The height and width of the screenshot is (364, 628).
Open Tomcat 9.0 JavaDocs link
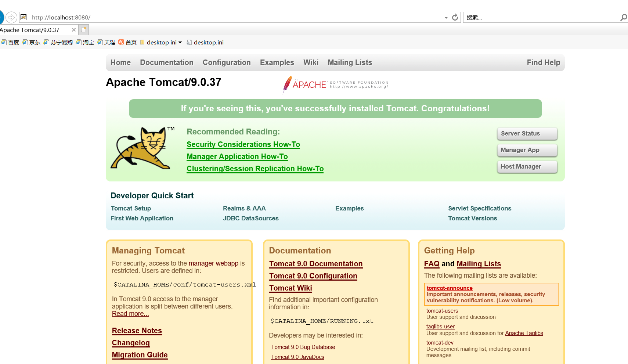click(298, 357)
